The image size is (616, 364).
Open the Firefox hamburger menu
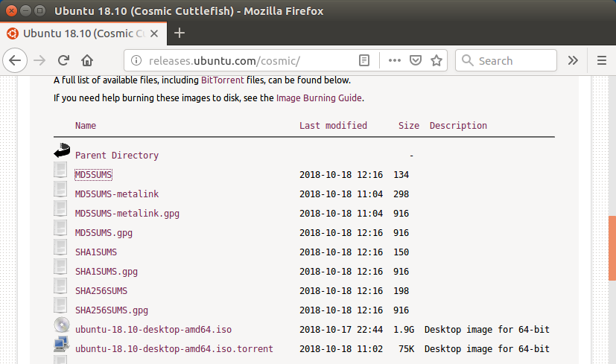point(601,60)
